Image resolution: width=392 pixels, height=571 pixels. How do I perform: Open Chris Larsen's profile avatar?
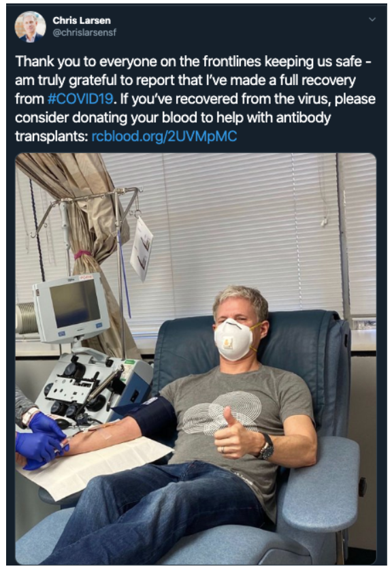pyautogui.click(x=30, y=27)
